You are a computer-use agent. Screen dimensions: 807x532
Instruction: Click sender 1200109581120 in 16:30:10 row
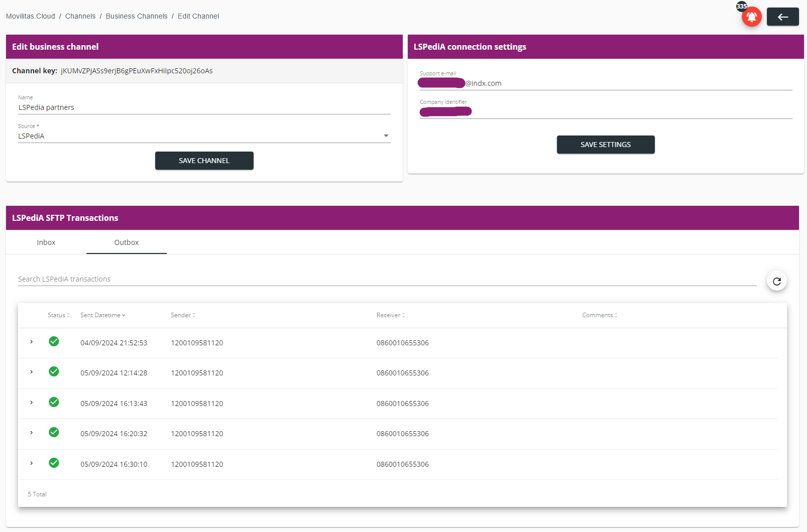(197, 464)
